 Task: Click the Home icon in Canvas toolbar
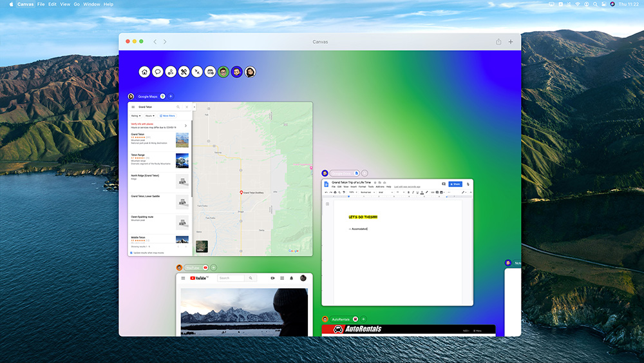(x=144, y=72)
